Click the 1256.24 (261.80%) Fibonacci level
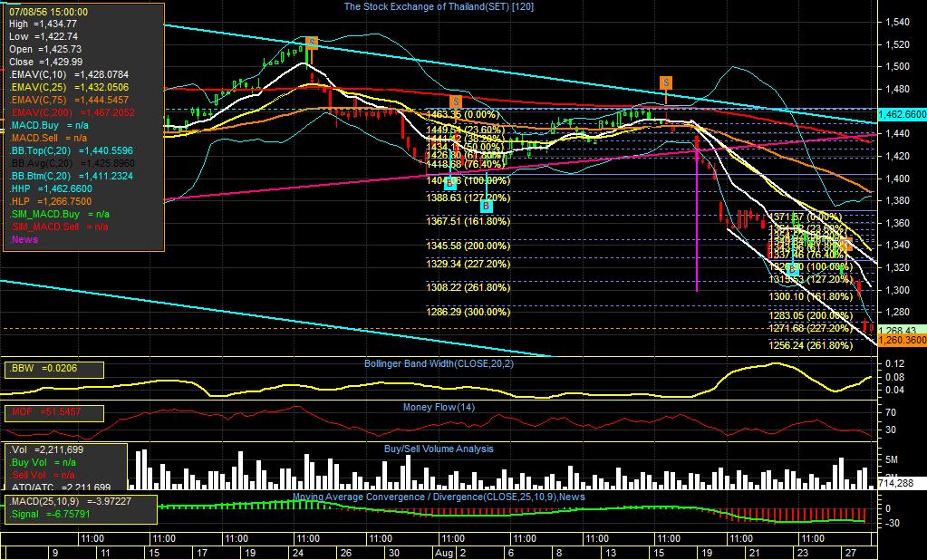The width and height of the screenshot is (927, 560). [x=810, y=345]
